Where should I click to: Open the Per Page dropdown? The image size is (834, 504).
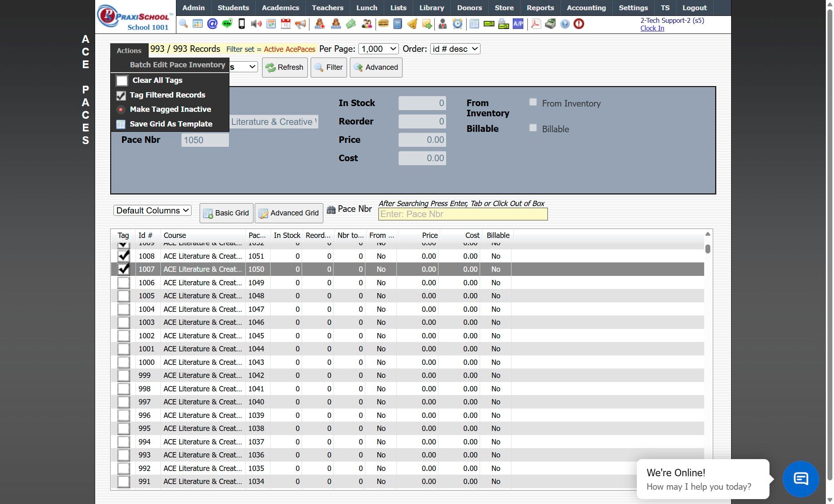378,49
